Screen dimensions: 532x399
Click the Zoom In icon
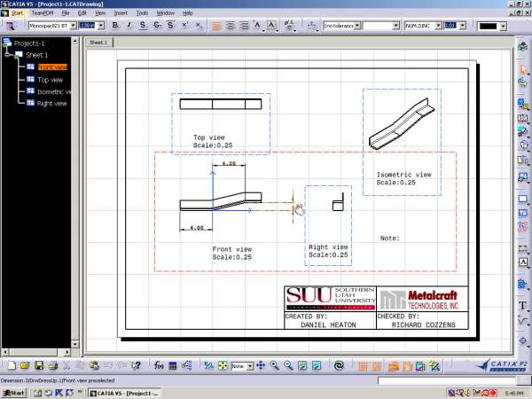pyautogui.click(x=275, y=365)
